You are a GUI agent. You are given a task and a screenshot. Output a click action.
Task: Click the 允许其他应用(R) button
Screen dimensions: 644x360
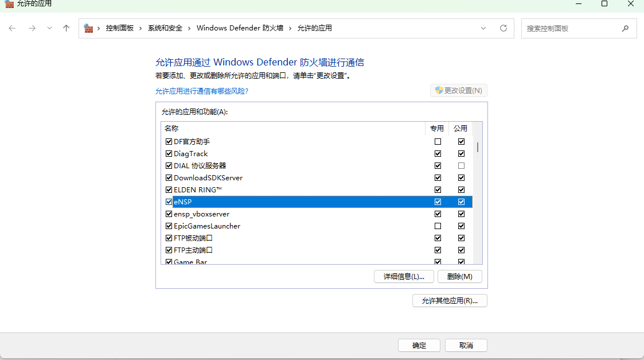pos(450,300)
